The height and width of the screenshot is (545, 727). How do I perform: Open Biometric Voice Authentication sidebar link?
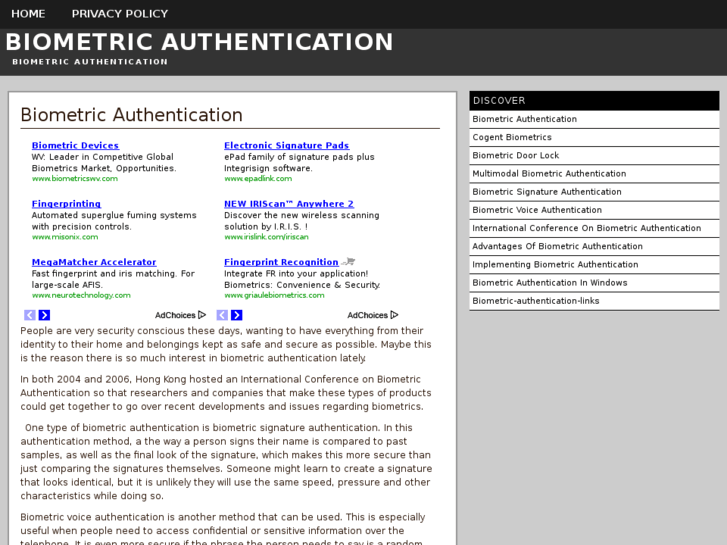click(594, 210)
